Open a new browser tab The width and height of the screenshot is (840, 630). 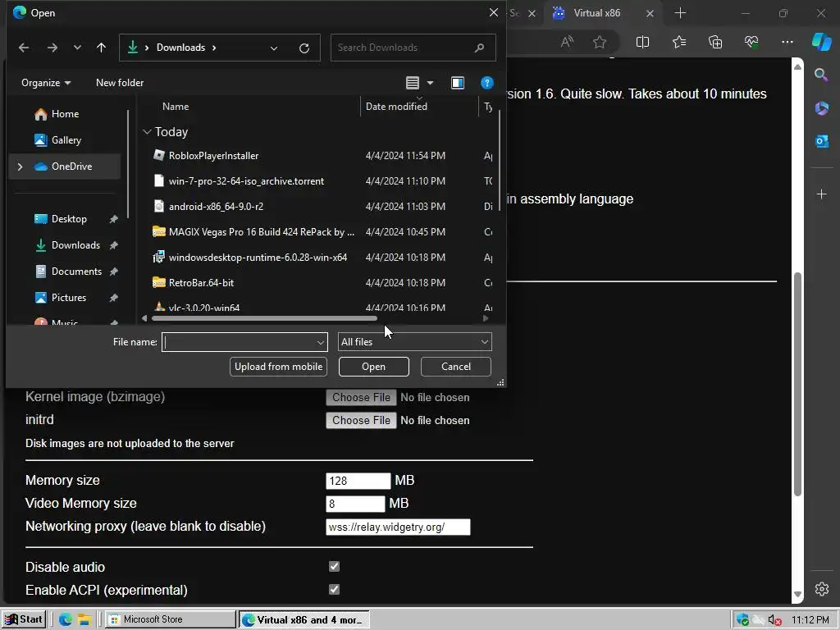pos(680,13)
